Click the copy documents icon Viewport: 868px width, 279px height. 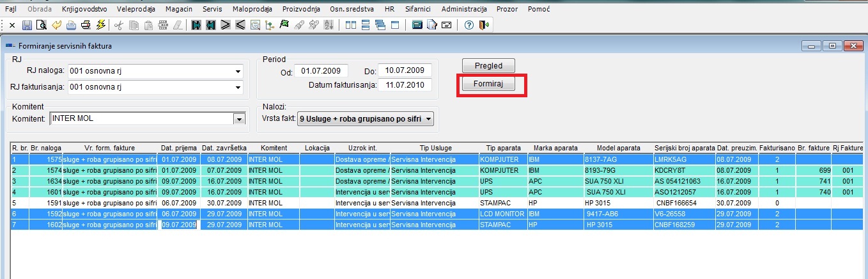pos(134,26)
